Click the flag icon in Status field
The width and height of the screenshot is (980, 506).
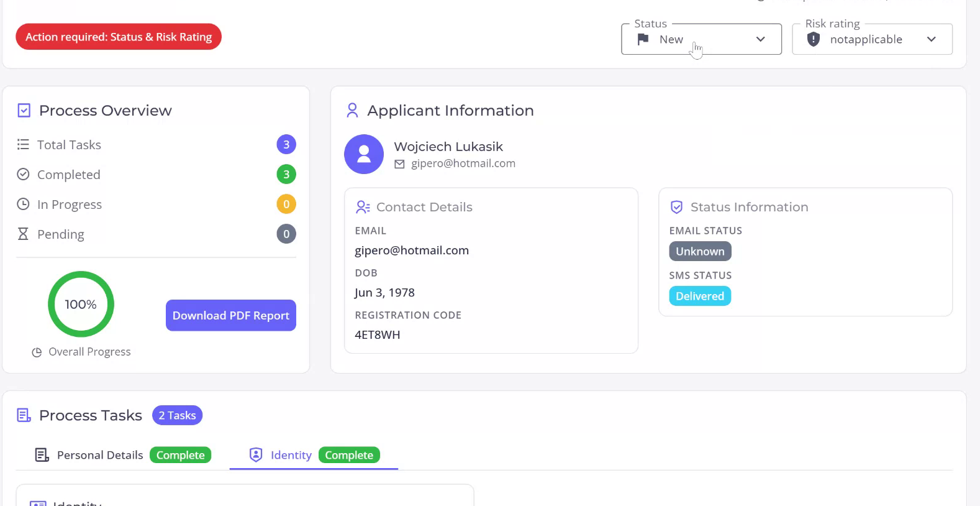click(643, 39)
